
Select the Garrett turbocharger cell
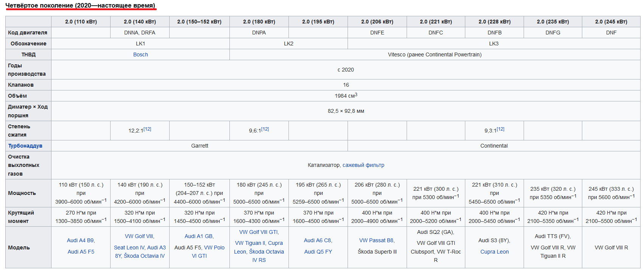pos(200,146)
